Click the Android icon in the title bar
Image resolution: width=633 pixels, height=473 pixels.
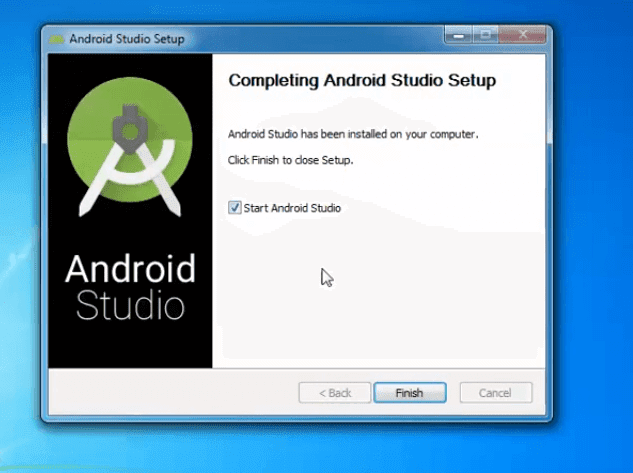[x=57, y=39]
